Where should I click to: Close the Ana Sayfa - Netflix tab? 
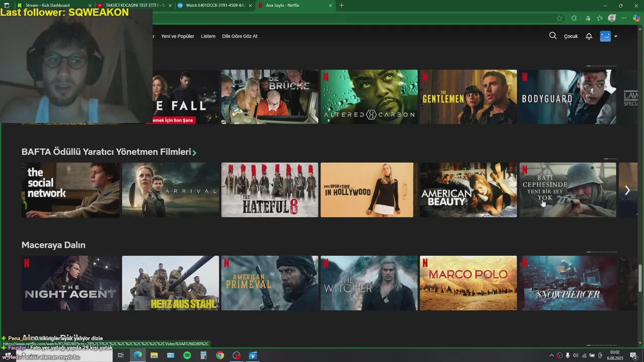point(331,6)
